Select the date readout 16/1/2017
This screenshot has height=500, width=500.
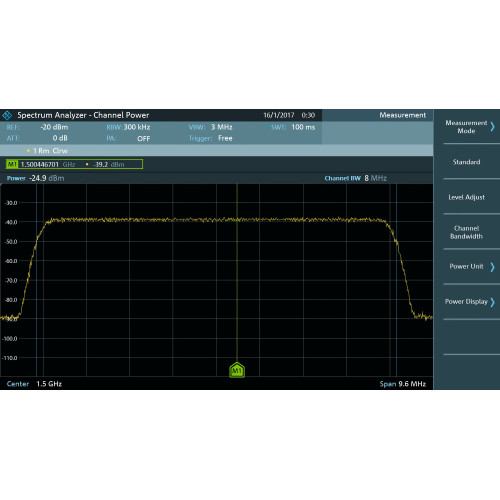click(x=279, y=115)
